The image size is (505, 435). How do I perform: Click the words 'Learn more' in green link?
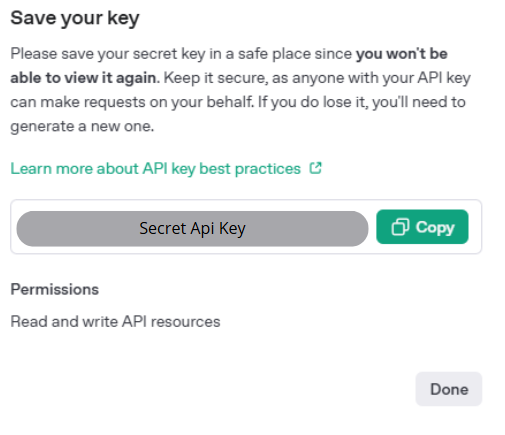52,169
